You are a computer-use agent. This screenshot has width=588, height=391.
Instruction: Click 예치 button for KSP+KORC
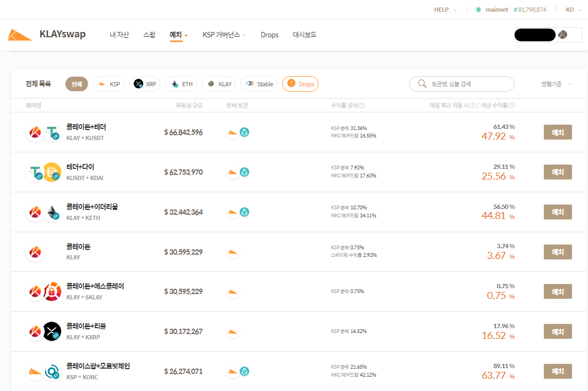558,371
